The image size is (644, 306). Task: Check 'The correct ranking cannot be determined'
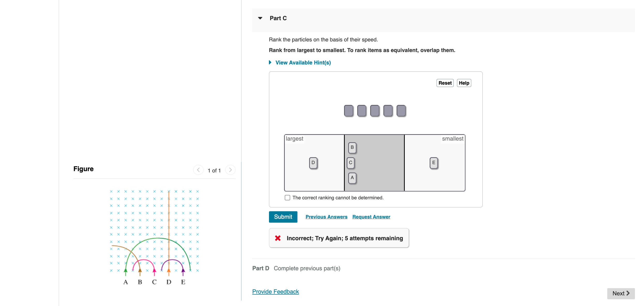click(287, 197)
